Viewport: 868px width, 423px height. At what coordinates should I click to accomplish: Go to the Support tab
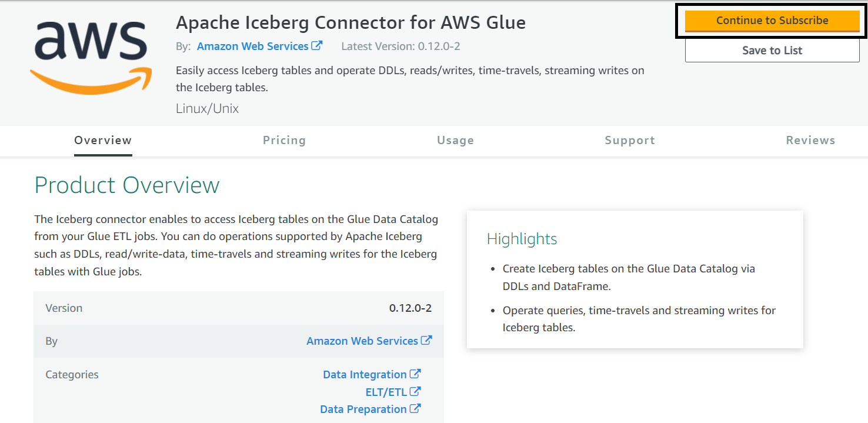click(629, 141)
